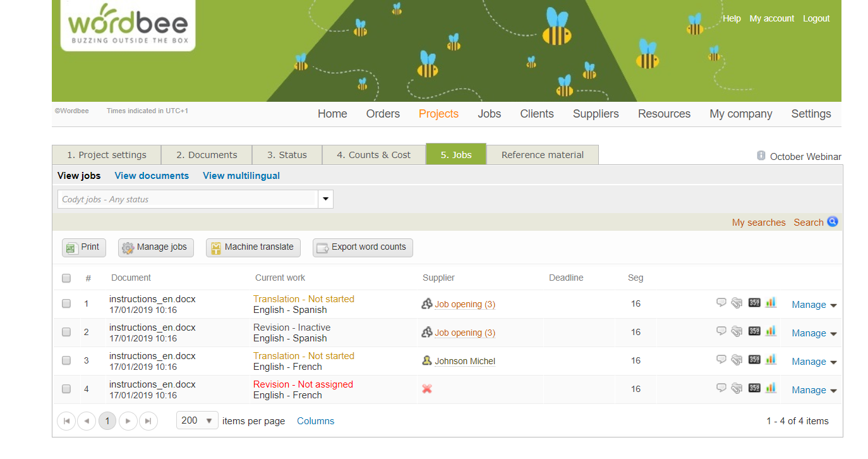This screenshot has width=868, height=459.
Task: Toggle the select-all checkbox in the table header
Action: tap(66, 278)
